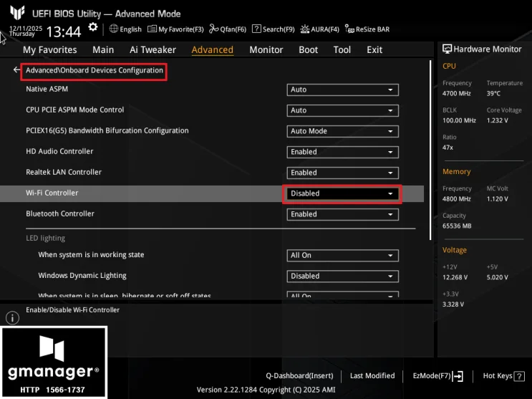This screenshot has width=532, height=399.
Task: Click the back arrow to Advanced menu
Action: pyautogui.click(x=16, y=70)
